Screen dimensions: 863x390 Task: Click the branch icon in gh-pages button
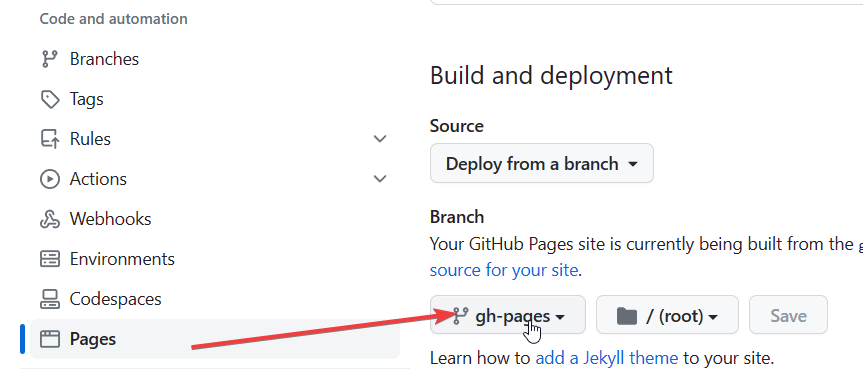[x=461, y=316]
